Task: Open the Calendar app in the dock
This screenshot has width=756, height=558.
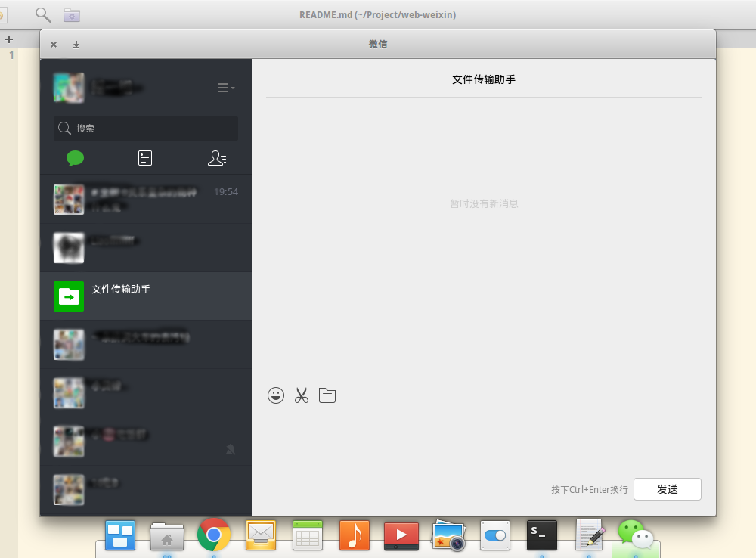Action: 308,535
